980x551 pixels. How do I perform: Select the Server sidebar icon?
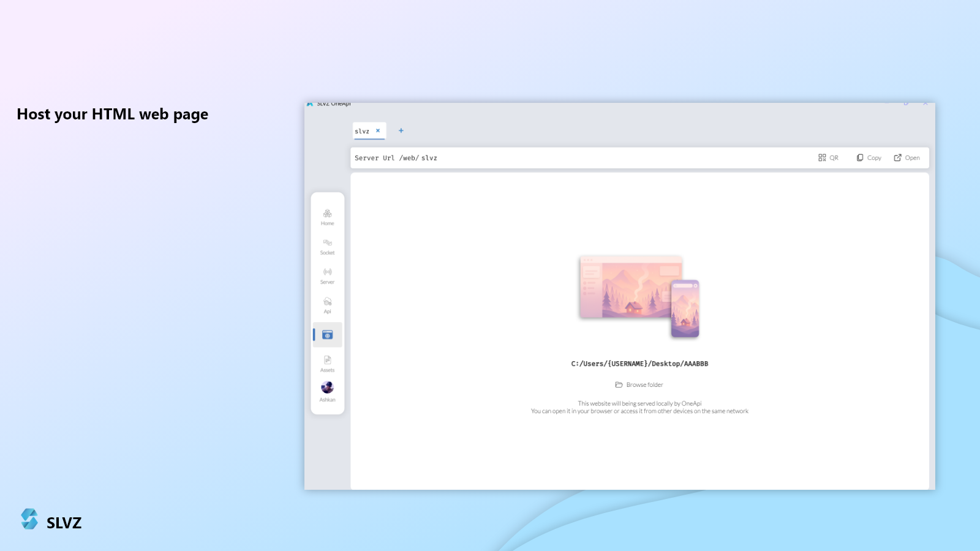[x=327, y=275]
